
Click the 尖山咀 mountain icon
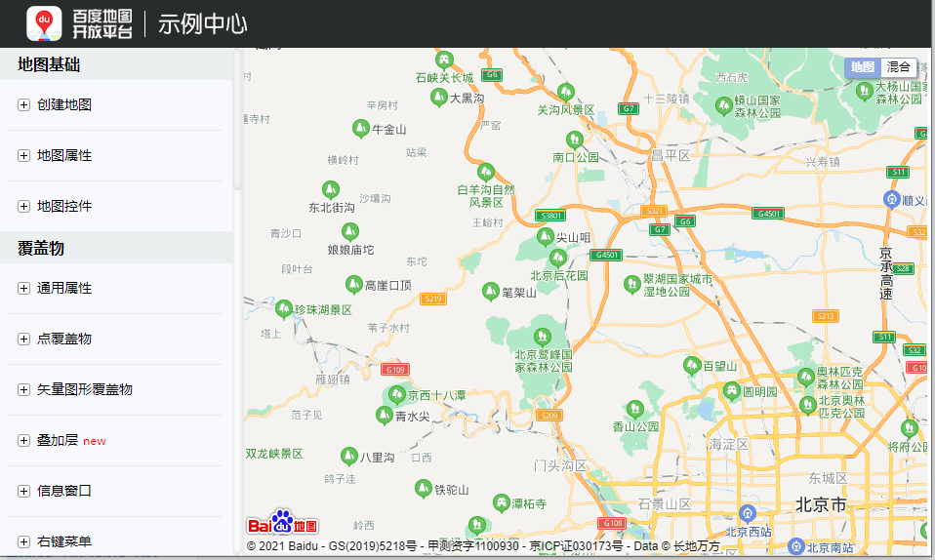[545, 237]
